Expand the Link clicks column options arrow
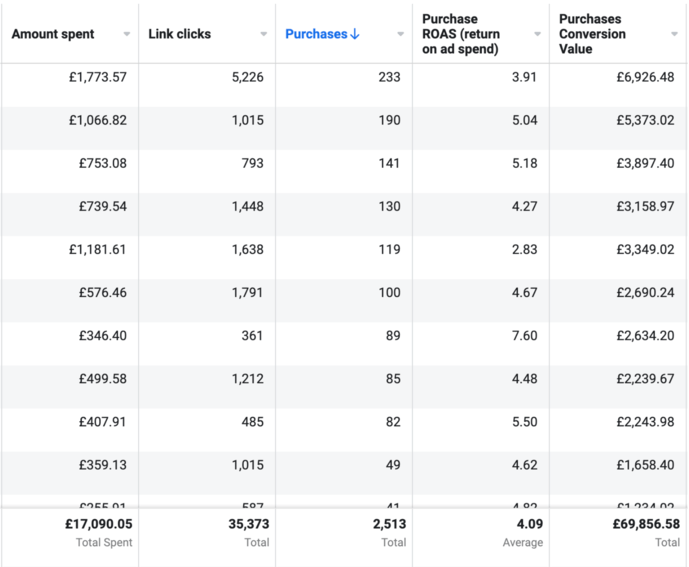 coord(264,34)
